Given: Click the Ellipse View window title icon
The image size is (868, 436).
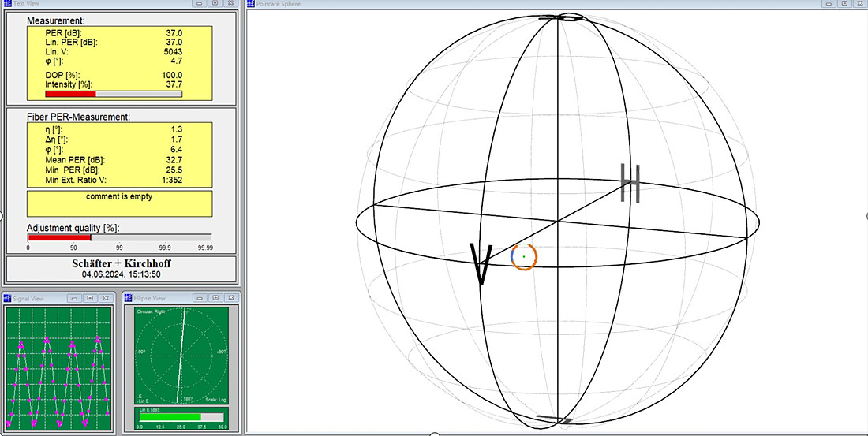Looking at the screenshot, I should [129, 298].
